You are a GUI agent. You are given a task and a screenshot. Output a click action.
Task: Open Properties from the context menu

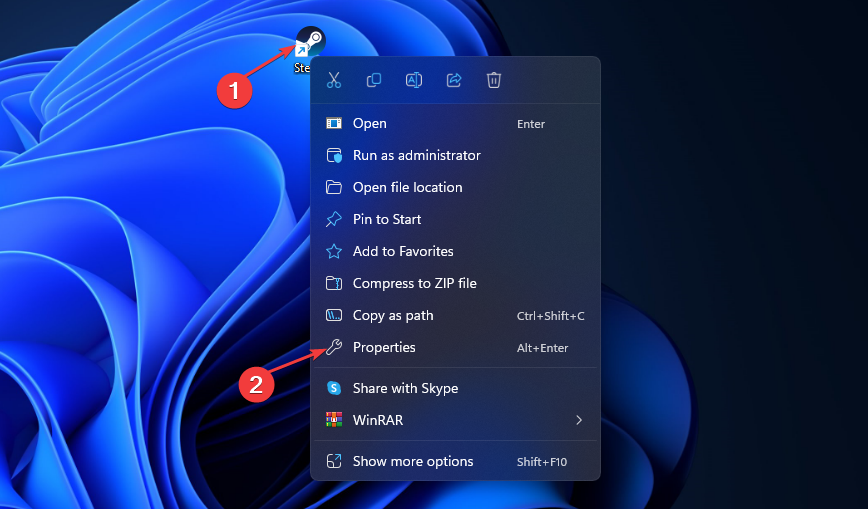[x=455, y=348]
